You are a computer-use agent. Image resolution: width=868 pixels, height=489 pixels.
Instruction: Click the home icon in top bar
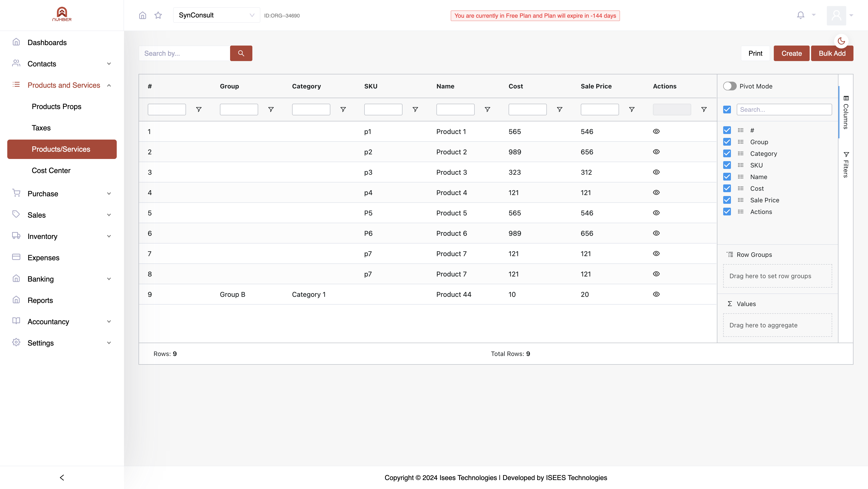143,16
